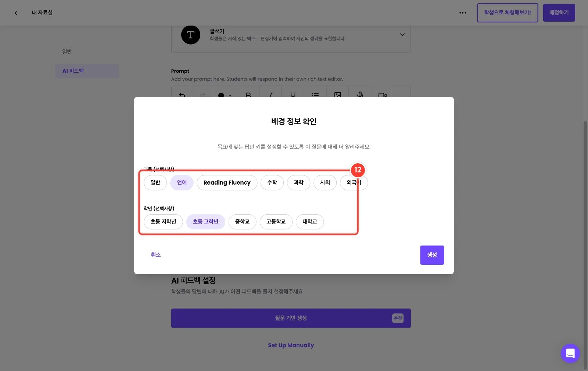Open the AI 피드백 sidebar tab
Viewport: 588px width, 371px height.
tap(87, 71)
